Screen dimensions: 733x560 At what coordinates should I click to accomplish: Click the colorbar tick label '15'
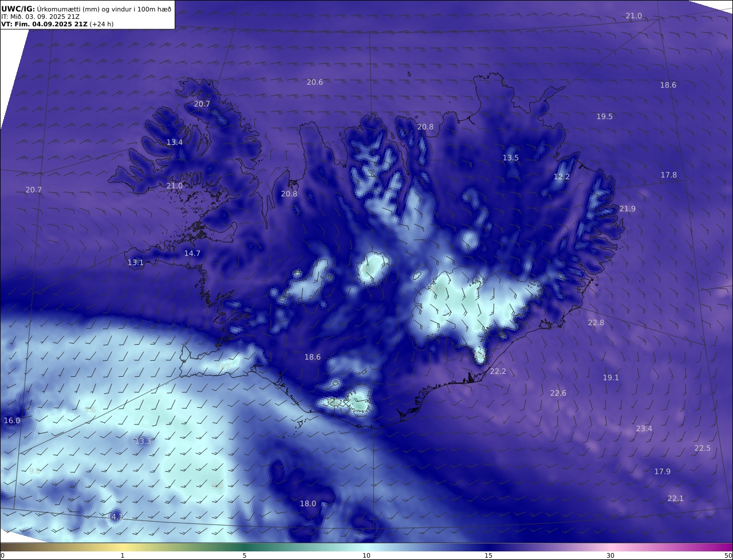point(488,555)
